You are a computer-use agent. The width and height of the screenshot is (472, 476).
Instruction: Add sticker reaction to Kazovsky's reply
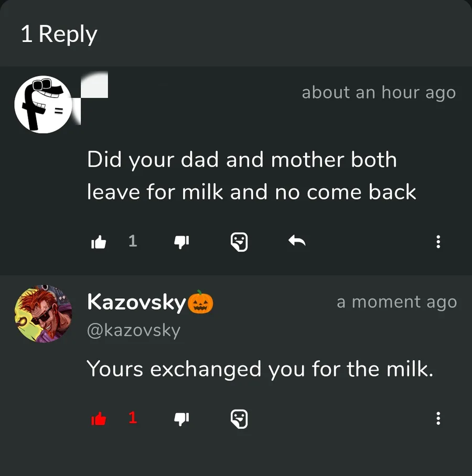239,419
